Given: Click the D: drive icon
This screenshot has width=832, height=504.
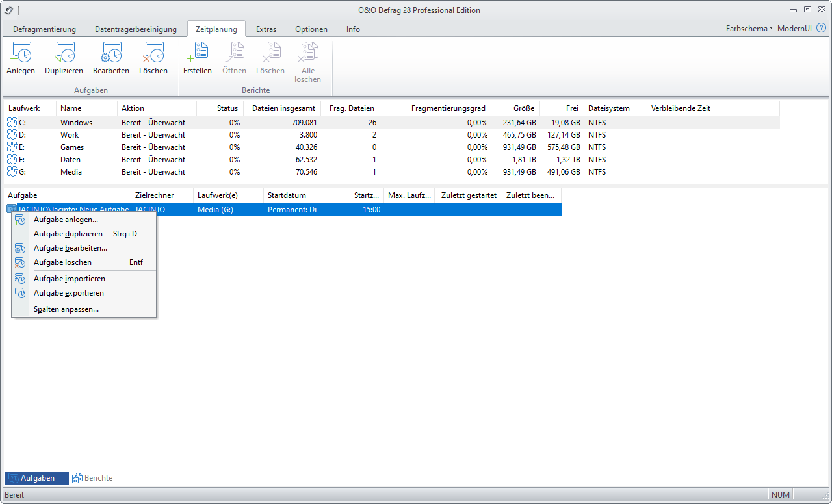Looking at the screenshot, I should point(12,134).
